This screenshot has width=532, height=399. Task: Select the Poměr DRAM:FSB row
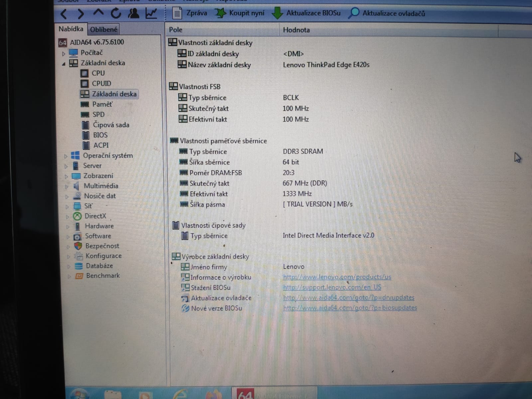(237, 173)
